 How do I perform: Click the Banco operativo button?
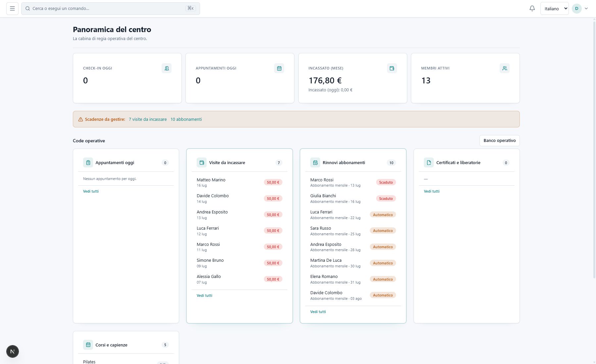point(499,141)
